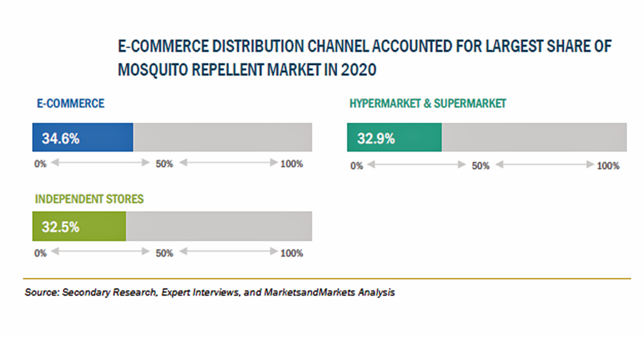Click the 50% label under Hypermarket bar

pos(480,166)
